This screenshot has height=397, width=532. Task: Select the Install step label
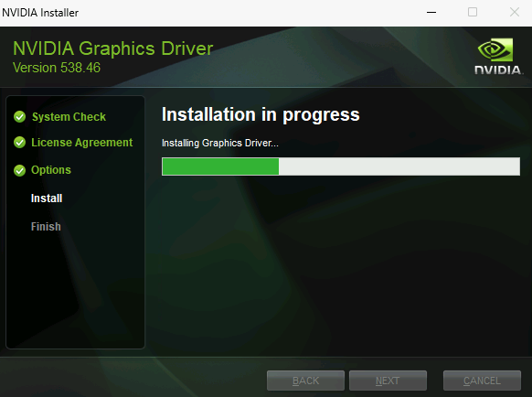pos(47,198)
